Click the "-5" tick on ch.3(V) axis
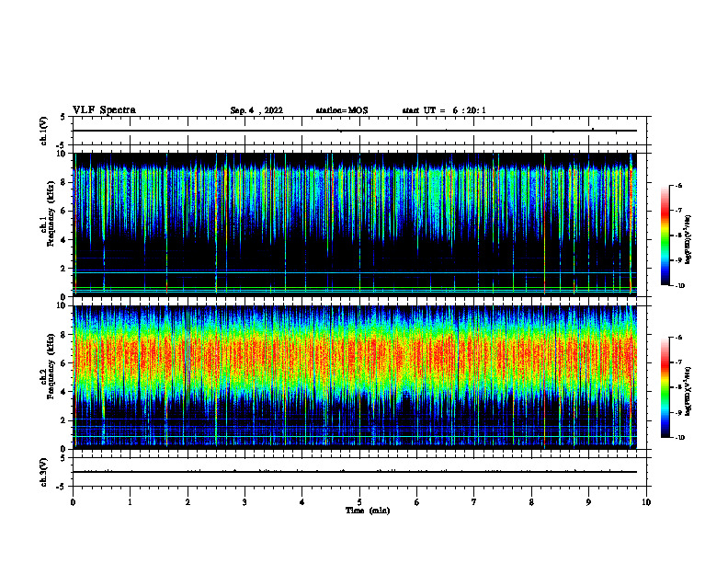Image resolution: width=728 pixels, height=563 pixels. 63,487
